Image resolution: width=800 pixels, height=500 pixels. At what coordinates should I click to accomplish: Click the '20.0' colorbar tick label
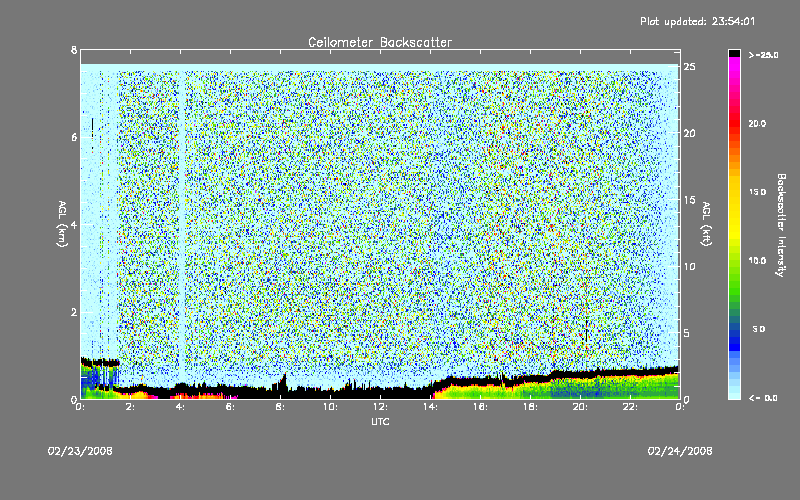757,123
